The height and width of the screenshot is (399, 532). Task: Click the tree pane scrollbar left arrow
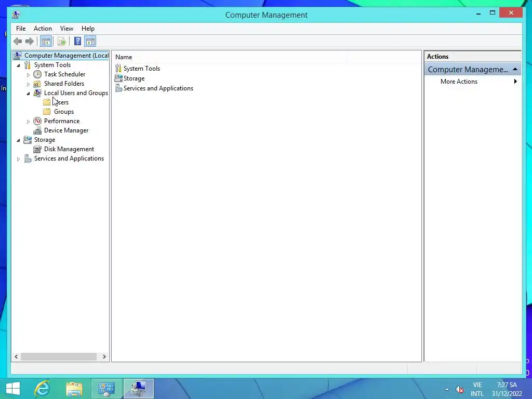16,356
